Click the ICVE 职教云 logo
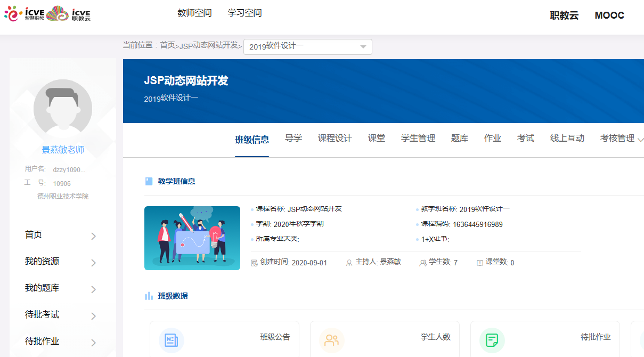 coord(70,13)
